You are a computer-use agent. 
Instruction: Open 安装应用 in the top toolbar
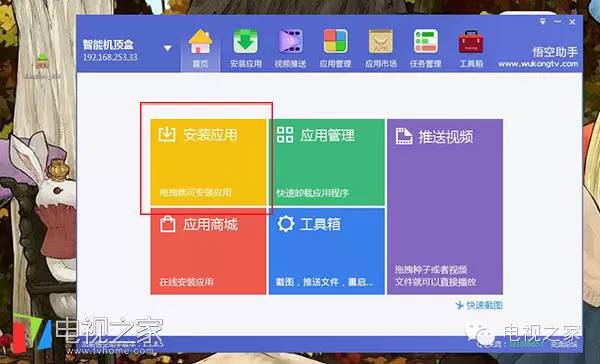coord(246,49)
